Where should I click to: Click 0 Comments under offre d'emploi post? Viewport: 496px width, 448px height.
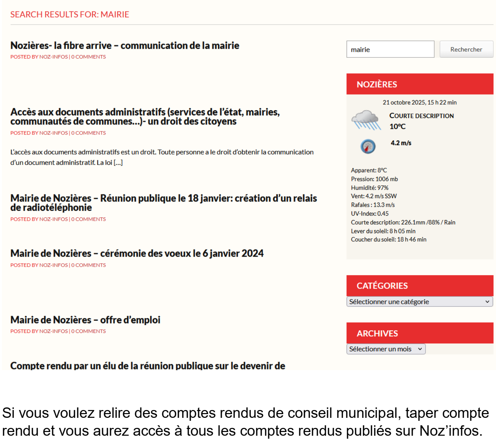coord(89,331)
